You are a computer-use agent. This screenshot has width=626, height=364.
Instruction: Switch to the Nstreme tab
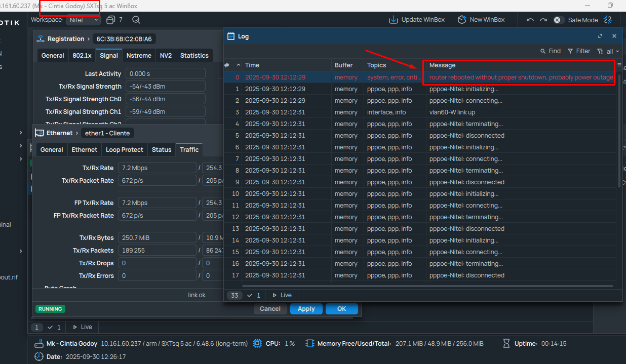click(138, 56)
